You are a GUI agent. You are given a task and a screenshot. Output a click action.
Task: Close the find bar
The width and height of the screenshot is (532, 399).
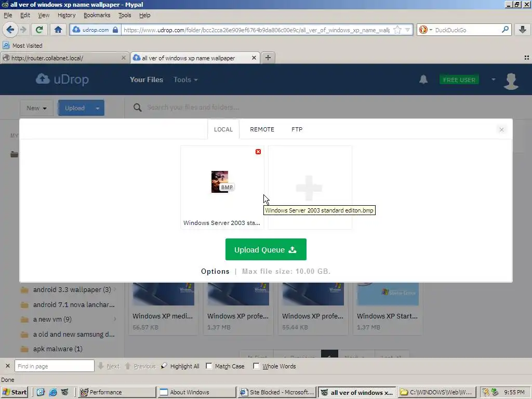click(7, 366)
